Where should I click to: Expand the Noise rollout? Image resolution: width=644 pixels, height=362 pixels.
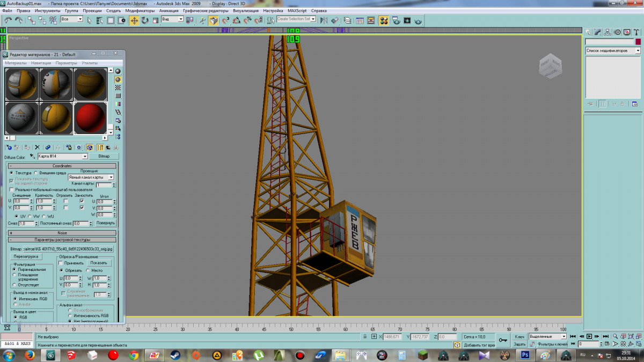63,233
